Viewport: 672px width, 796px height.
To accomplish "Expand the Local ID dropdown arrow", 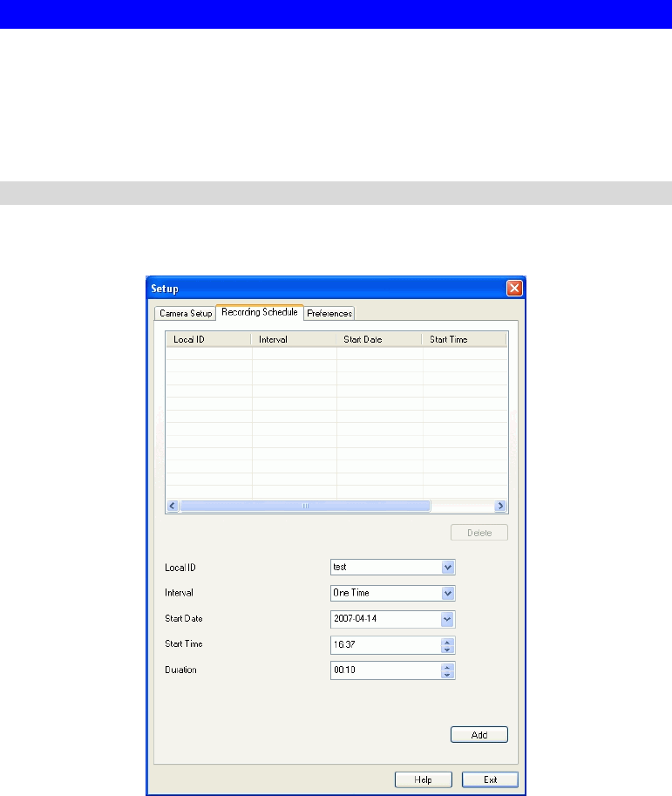I will click(x=448, y=568).
